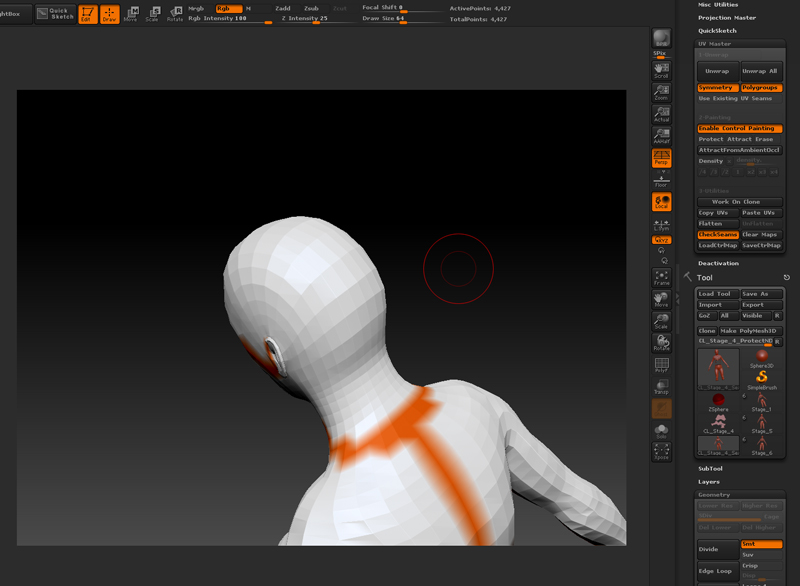Activate the Edit mode icon
Screen dimensions: 800x586
(88, 14)
